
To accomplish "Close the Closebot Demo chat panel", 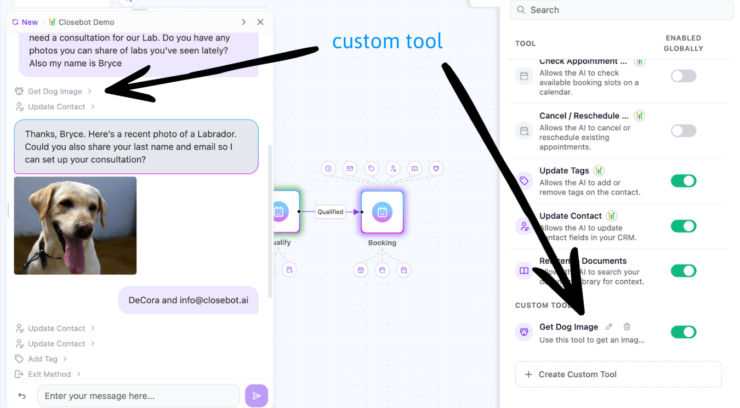I will tap(261, 22).
